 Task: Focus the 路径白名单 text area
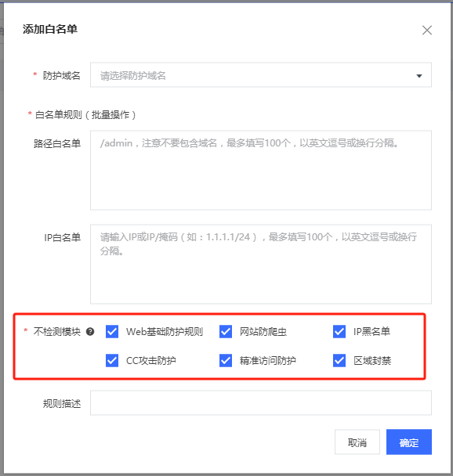261,171
